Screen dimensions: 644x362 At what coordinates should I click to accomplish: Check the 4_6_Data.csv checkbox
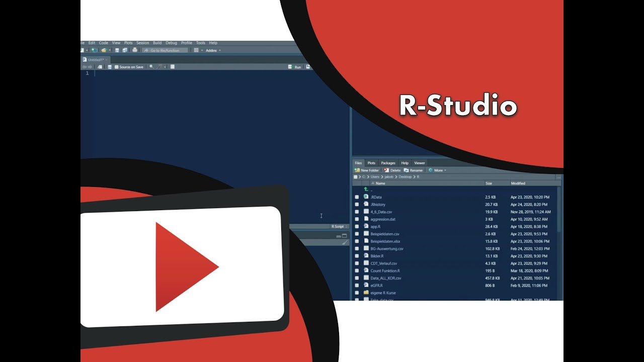coord(357,212)
